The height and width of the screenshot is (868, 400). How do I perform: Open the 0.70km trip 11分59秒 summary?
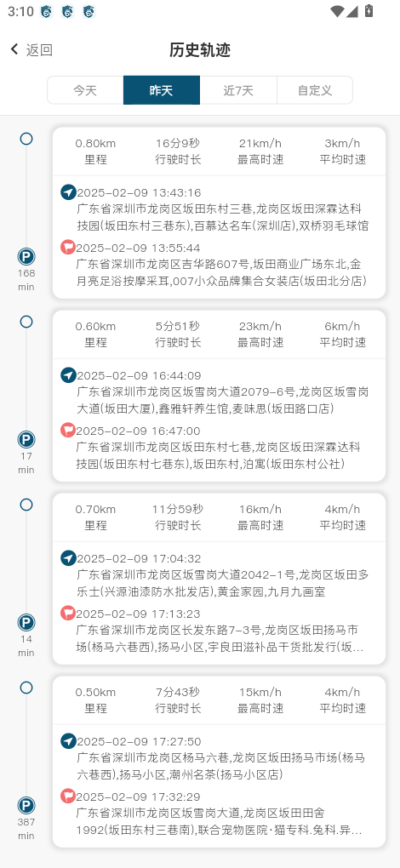(x=219, y=517)
